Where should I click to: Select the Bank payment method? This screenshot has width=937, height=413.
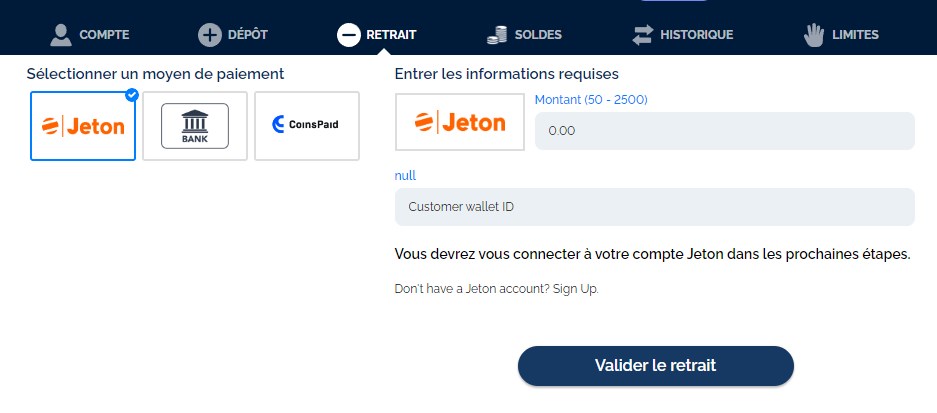click(x=195, y=126)
